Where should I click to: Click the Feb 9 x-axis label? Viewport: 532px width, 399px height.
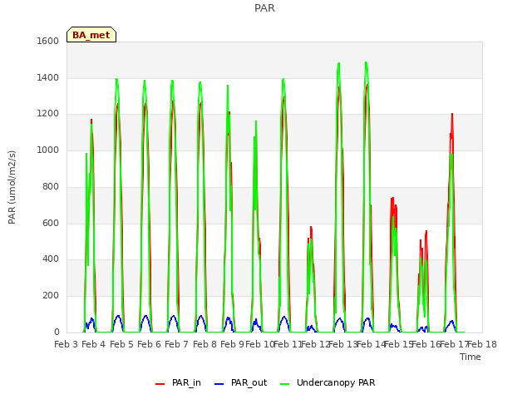pyautogui.click(x=232, y=344)
